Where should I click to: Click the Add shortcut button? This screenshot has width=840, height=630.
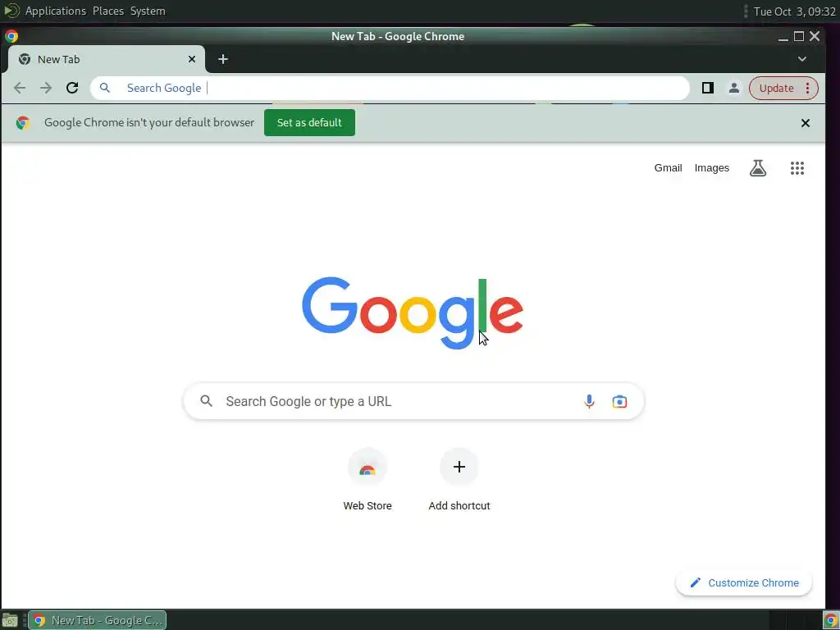pyautogui.click(x=459, y=480)
